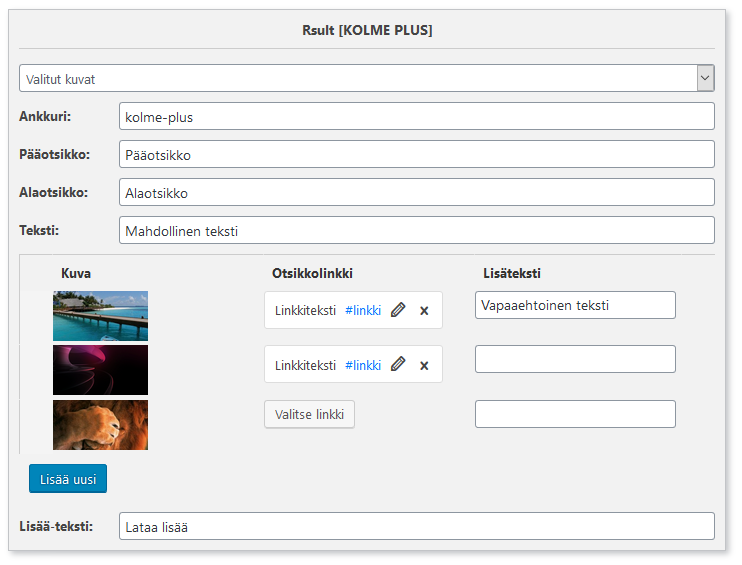
Task: Select the dark pink abstract thumbnail
Action: (x=100, y=370)
